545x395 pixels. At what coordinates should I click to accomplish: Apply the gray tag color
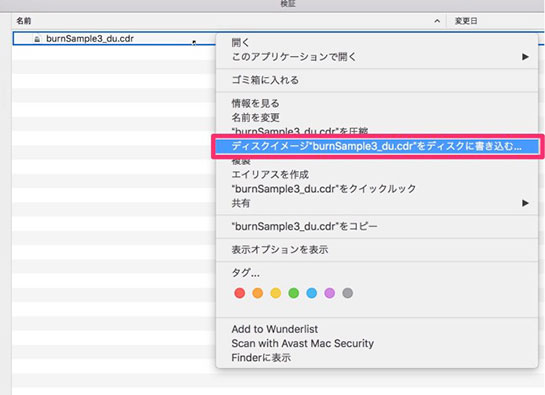tap(348, 293)
